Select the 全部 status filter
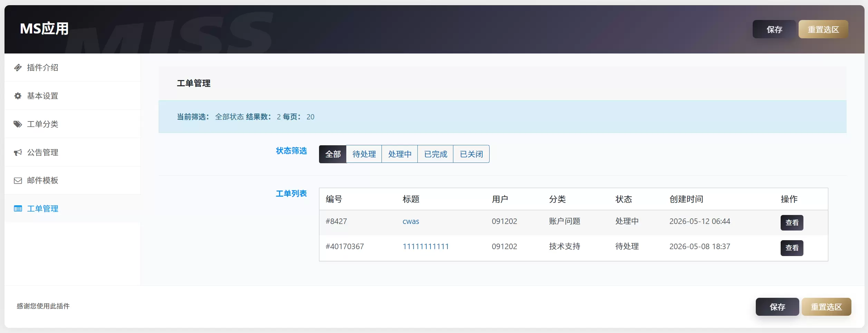This screenshot has width=868, height=333. click(332, 154)
